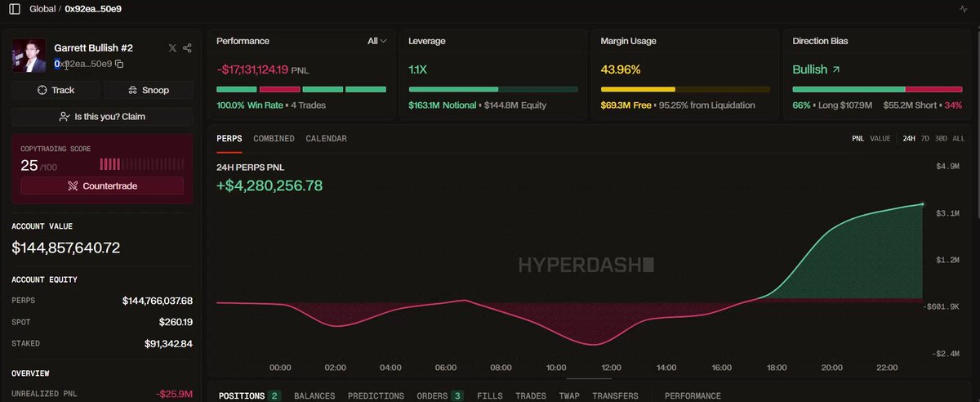Click the STAKED value $91,342.84
The image size is (980, 402).
(169, 343)
